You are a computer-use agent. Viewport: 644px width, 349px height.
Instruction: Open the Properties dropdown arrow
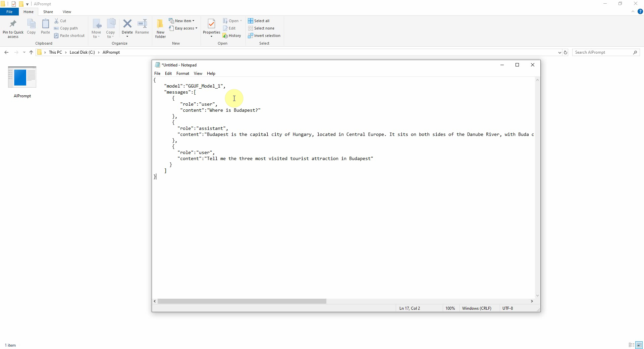point(211,37)
